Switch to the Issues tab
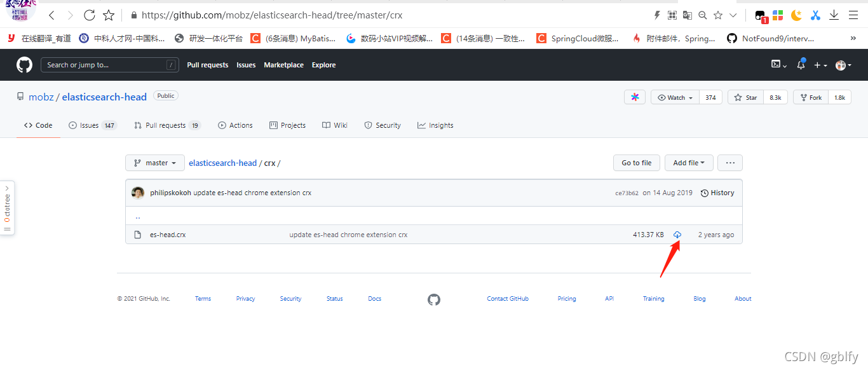The width and height of the screenshot is (868, 370). (x=92, y=125)
